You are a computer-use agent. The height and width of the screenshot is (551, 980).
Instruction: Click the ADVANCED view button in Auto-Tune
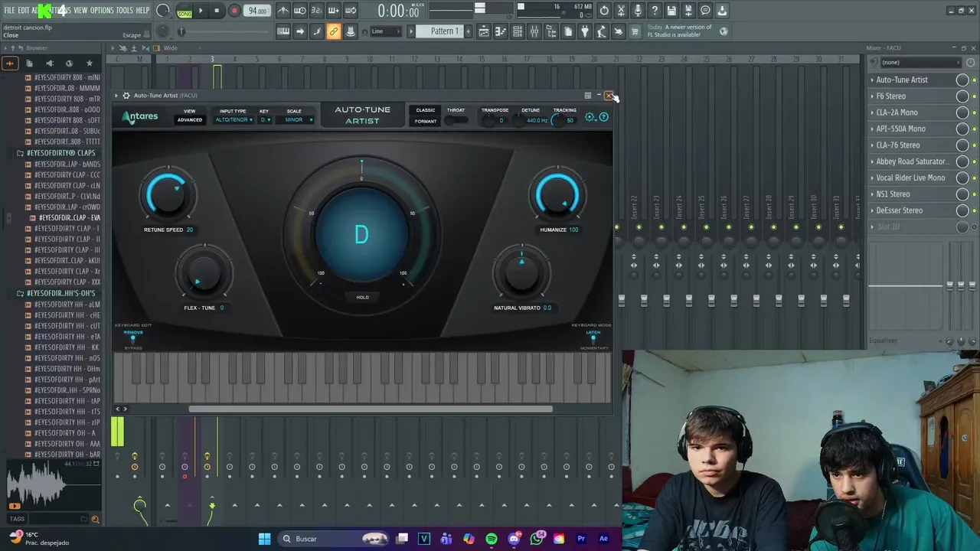pyautogui.click(x=190, y=120)
